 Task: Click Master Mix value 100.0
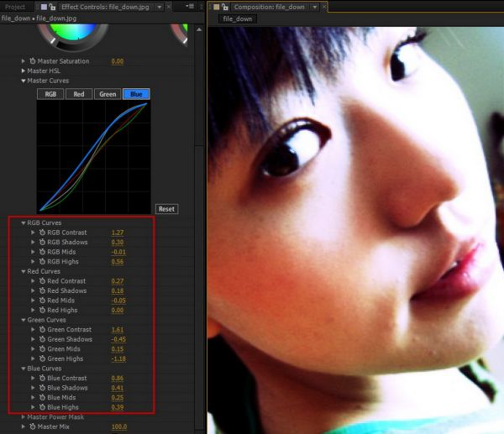point(119,426)
